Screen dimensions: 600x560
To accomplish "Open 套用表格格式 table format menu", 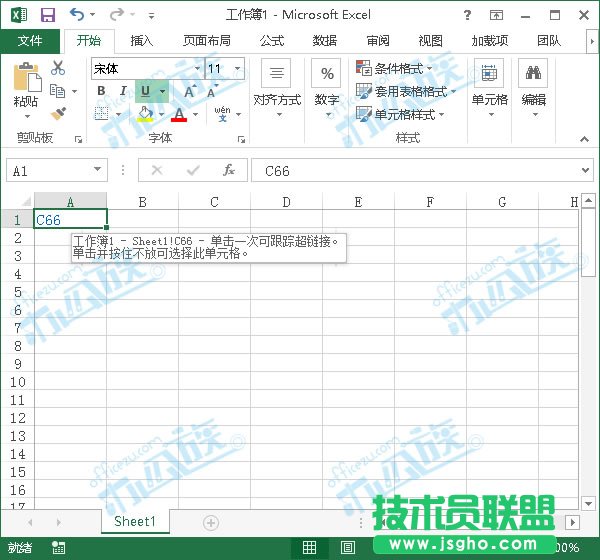I will pyautogui.click(x=406, y=91).
